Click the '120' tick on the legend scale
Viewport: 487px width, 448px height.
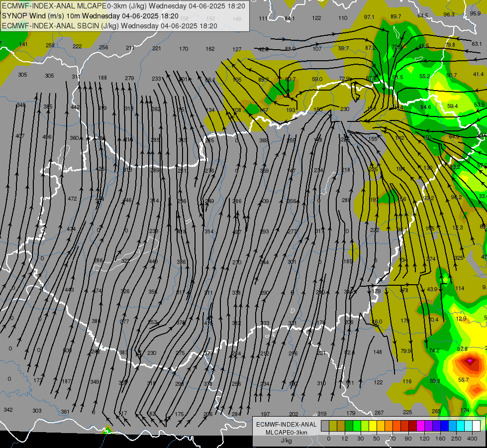pos(424,439)
